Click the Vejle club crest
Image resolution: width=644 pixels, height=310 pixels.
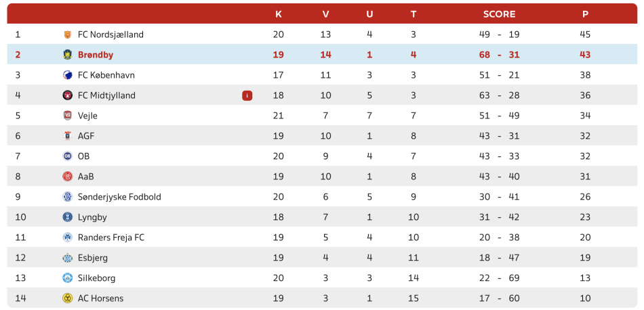67,116
